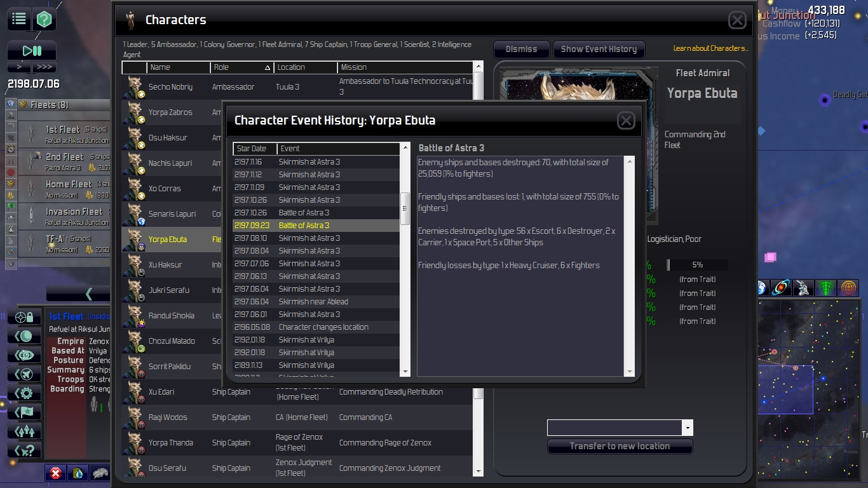The image size is (868, 488).
Task: Sort event history by Event column
Action: pos(339,149)
